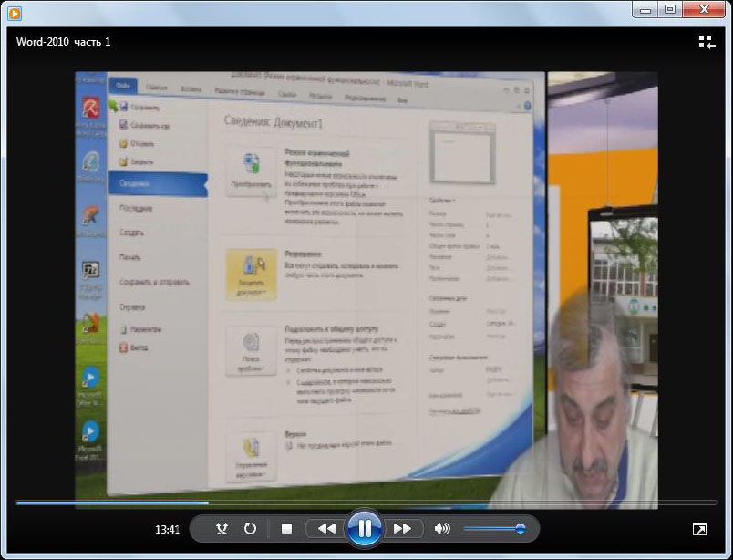This screenshot has width=733, height=560.
Task: Click the Параметры icon in the video
Action: coord(124,329)
